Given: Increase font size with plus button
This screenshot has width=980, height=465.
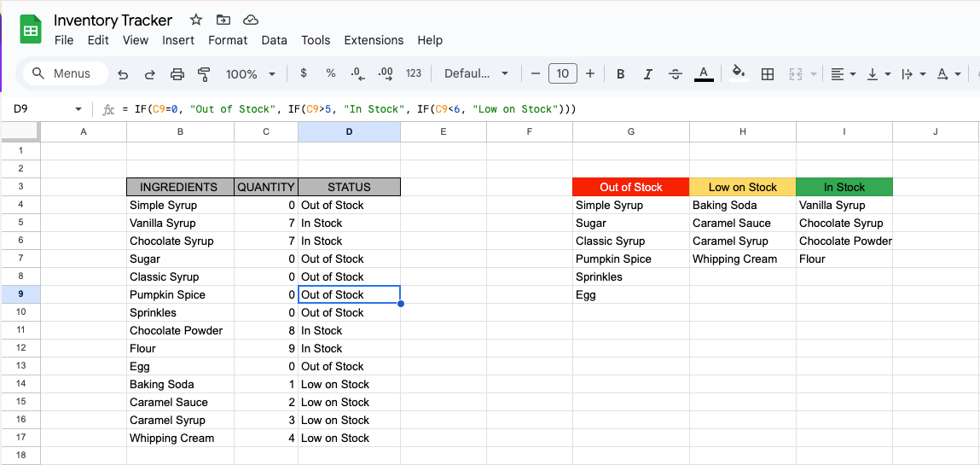Looking at the screenshot, I should (590, 74).
